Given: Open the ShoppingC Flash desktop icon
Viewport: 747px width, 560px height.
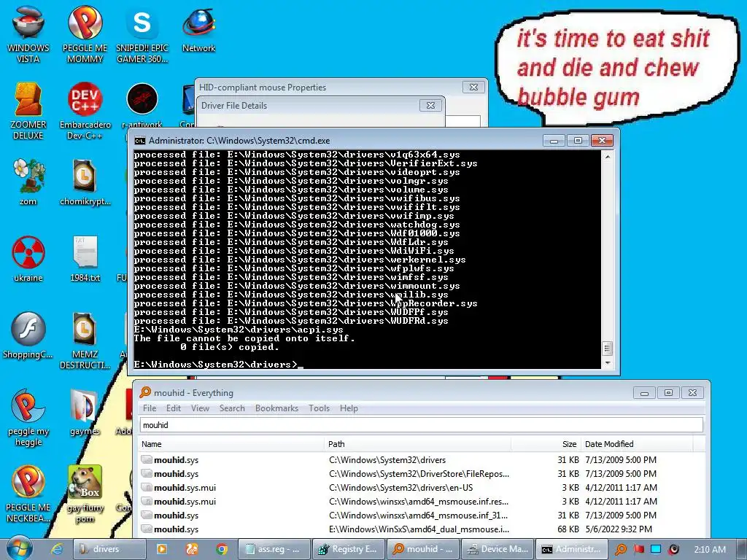Looking at the screenshot, I should click(x=28, y=335).
